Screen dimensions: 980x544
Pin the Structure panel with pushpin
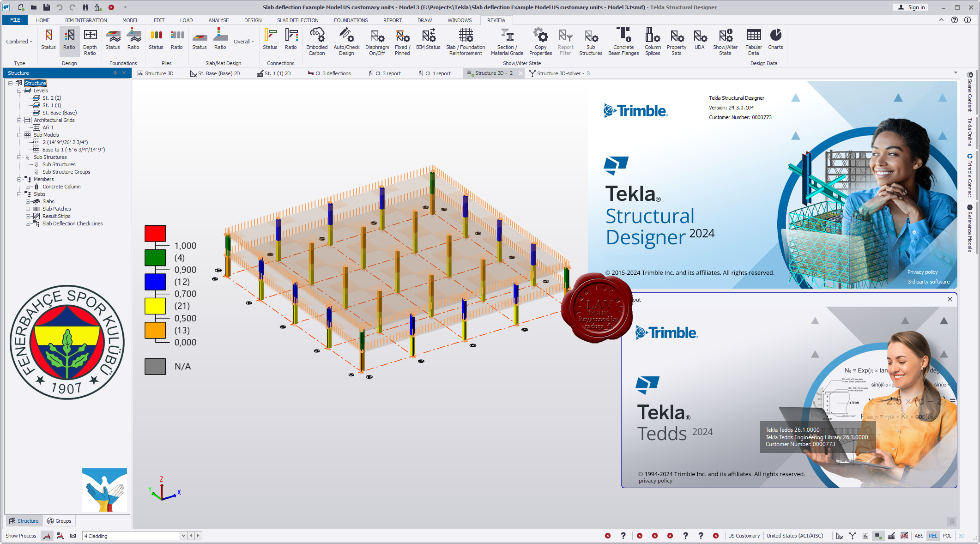point(115,73)
